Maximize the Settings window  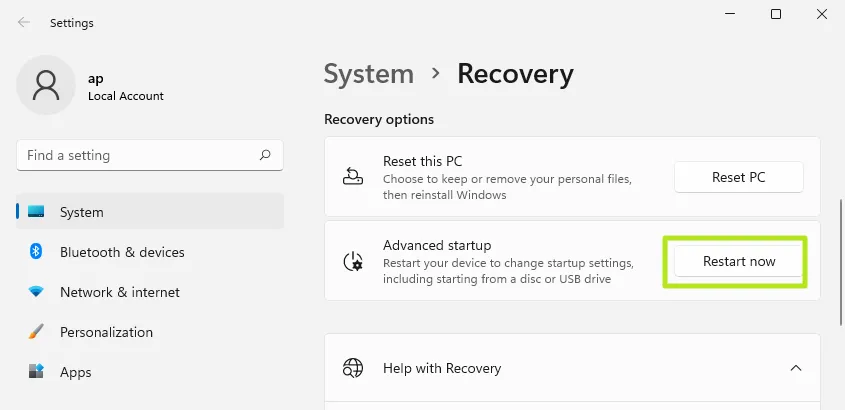point(776,14)
